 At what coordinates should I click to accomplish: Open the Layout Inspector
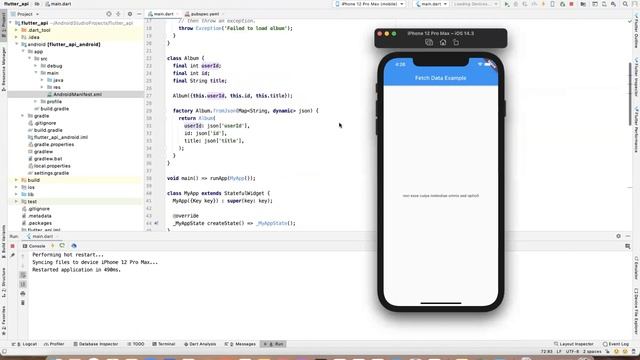(573, 344)
